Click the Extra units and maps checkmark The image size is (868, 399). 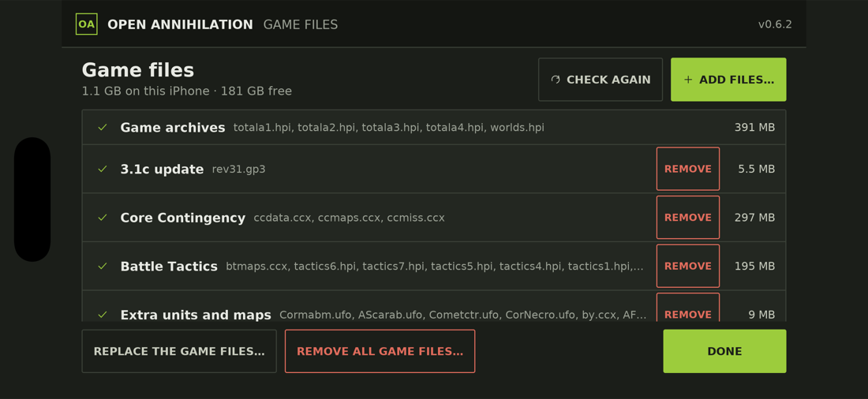(103, 315)
